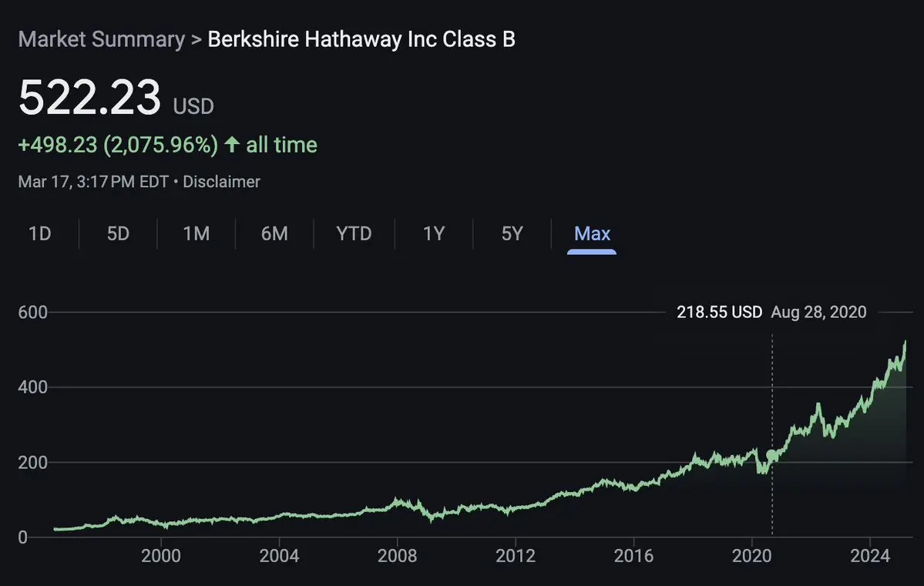Open the 1M chart range

[197, 234]
